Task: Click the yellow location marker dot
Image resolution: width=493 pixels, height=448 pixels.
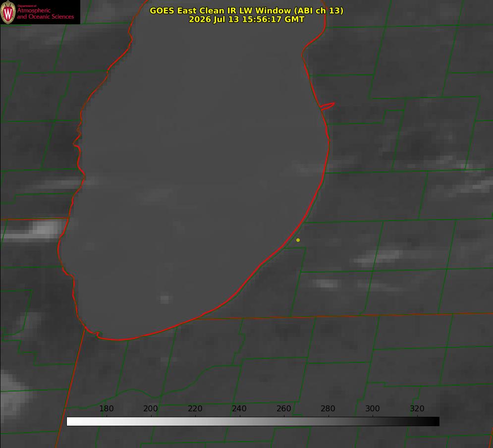Action: [298, 240]
